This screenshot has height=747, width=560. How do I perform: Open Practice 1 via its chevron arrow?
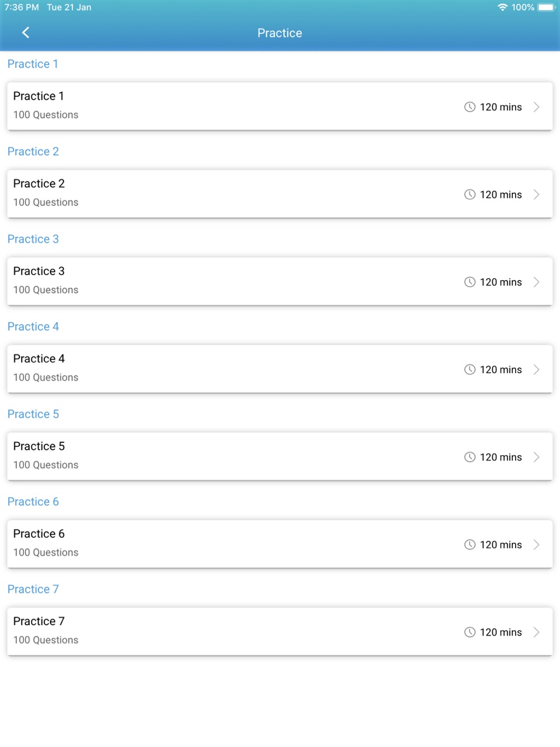pyautogui.click(x=536, y=107)
